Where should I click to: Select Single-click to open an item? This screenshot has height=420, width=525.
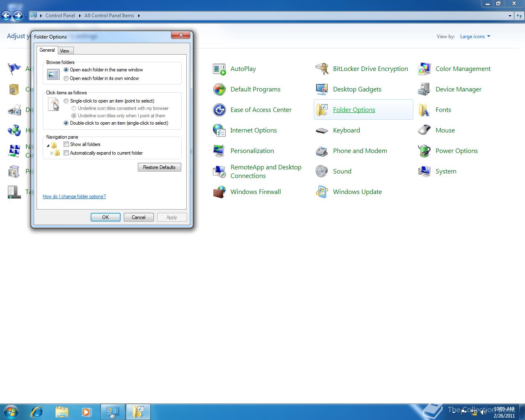[x=66, y=101]
